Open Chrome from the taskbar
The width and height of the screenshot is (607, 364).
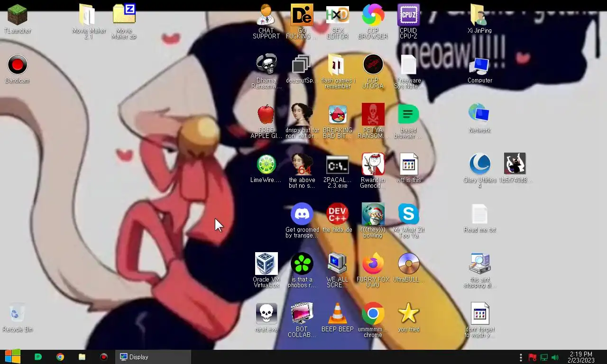[60, 357]
